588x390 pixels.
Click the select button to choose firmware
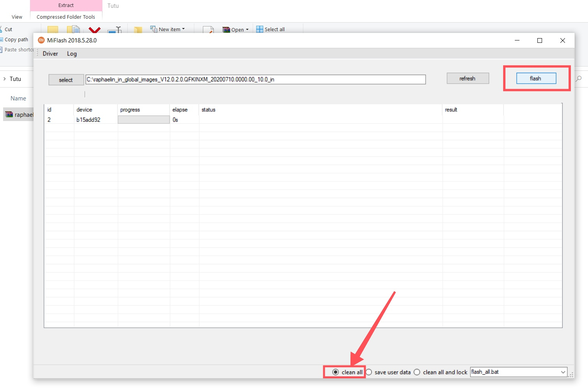(x=66, y=80)
